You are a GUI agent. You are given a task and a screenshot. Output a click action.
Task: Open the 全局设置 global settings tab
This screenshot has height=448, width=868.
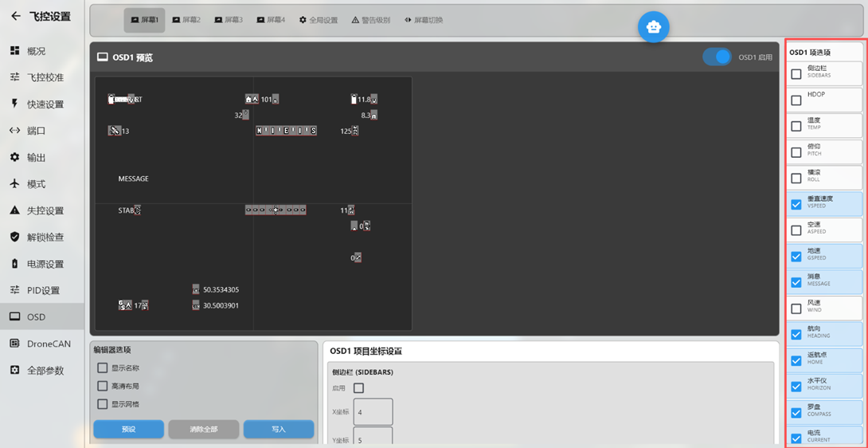(x=319, y=20)
